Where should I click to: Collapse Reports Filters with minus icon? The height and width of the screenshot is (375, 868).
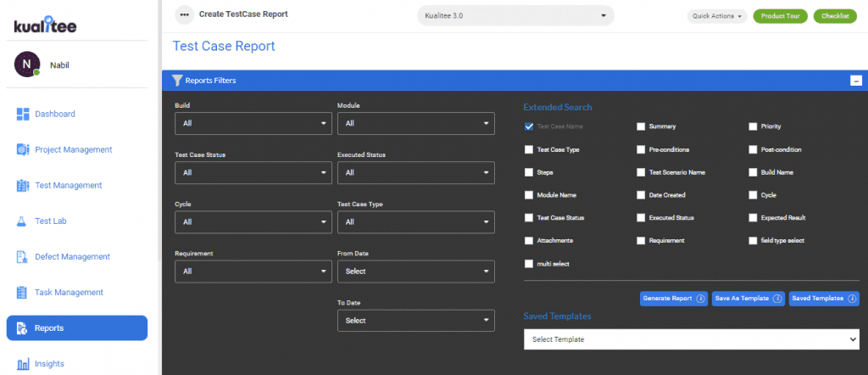tap(856, 81)
